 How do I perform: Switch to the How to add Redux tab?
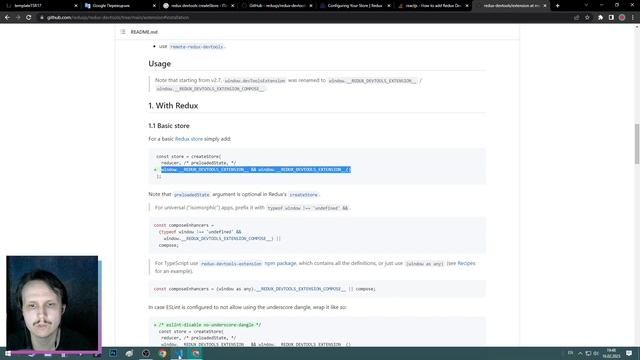click(x=433, y=6)
